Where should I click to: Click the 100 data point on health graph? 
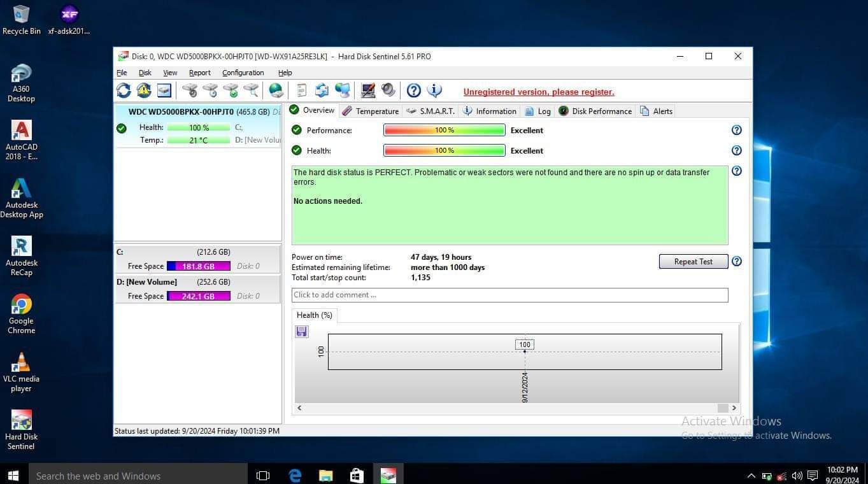525,351
